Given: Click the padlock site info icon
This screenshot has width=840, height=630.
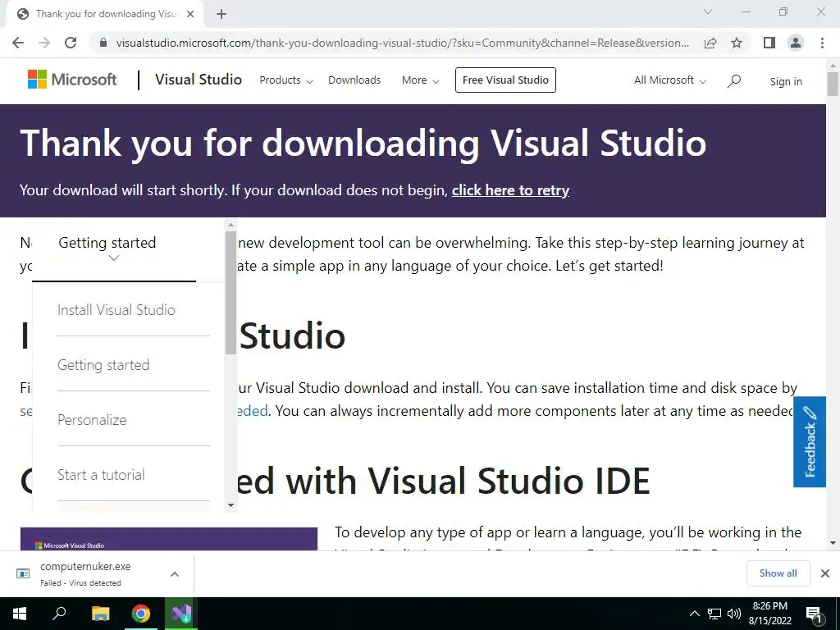Looking at the screenshot, I should (x=103, y=43).
